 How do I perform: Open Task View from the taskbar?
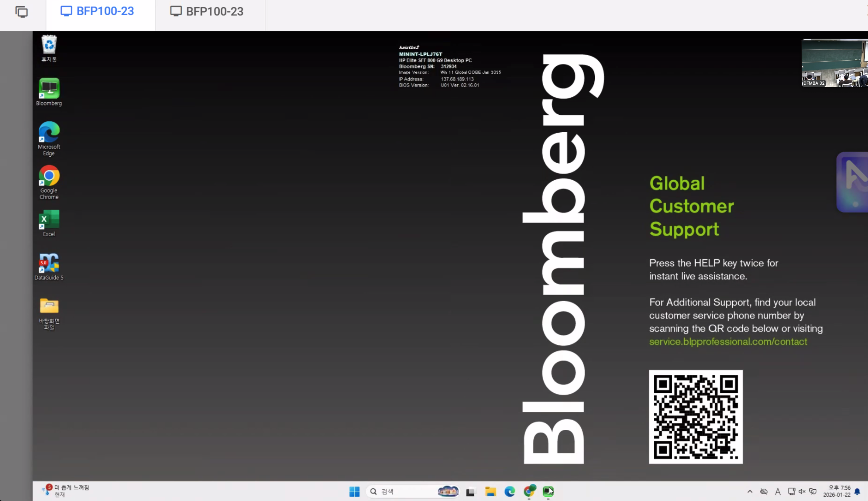point(470,491)
